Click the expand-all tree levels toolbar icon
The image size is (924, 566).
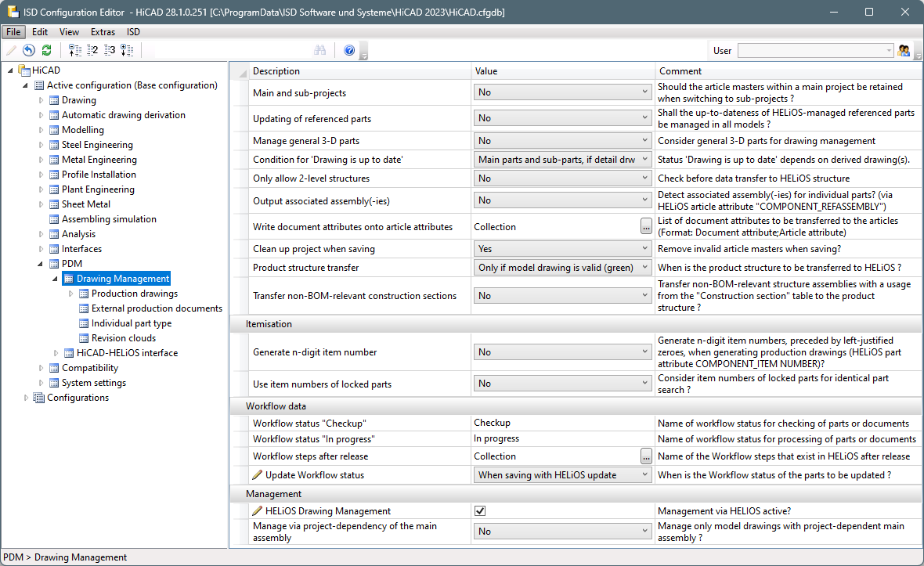click(127, 50)
